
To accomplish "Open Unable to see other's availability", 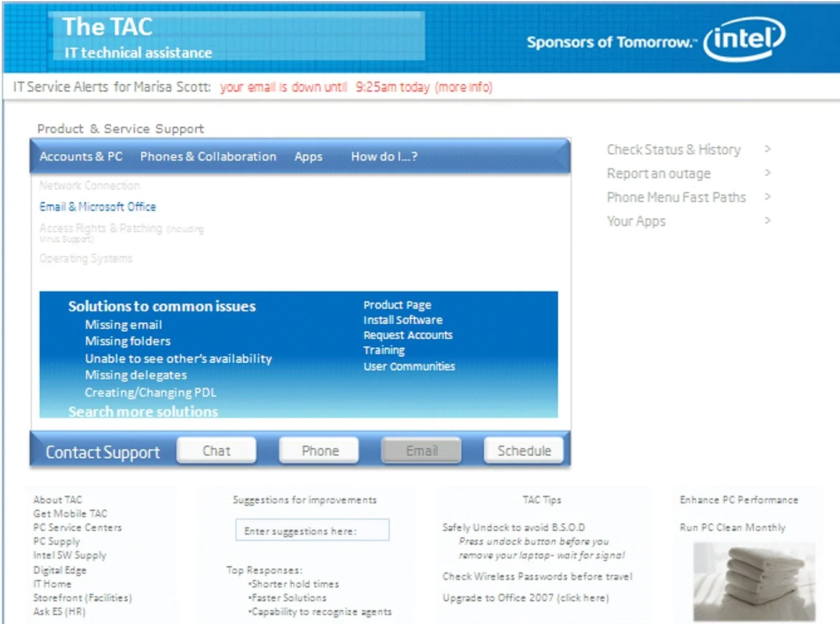I will pos(178,358).
